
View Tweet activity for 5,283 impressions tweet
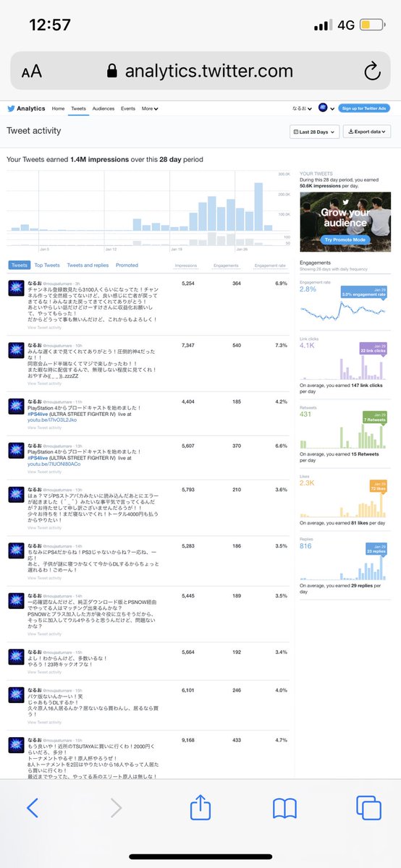44,578
